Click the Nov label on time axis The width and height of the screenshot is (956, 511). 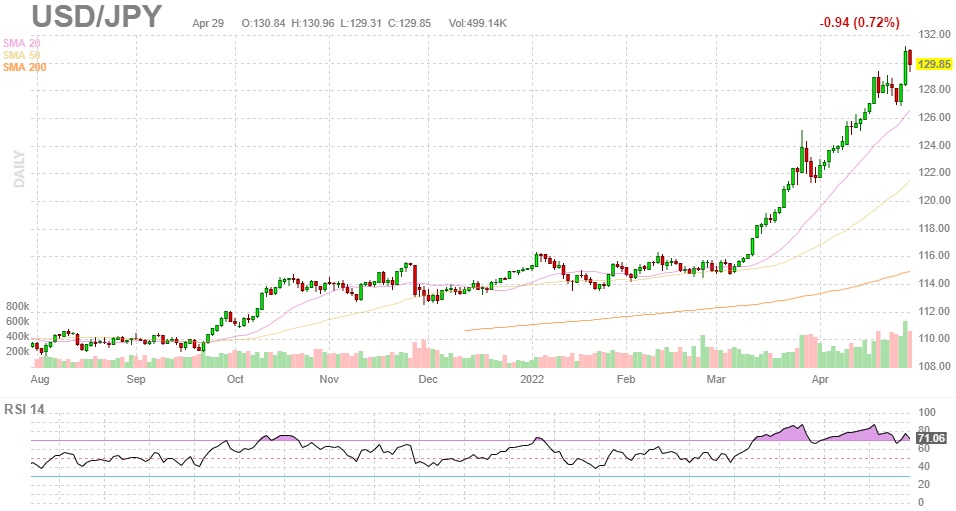pos(329,379)
